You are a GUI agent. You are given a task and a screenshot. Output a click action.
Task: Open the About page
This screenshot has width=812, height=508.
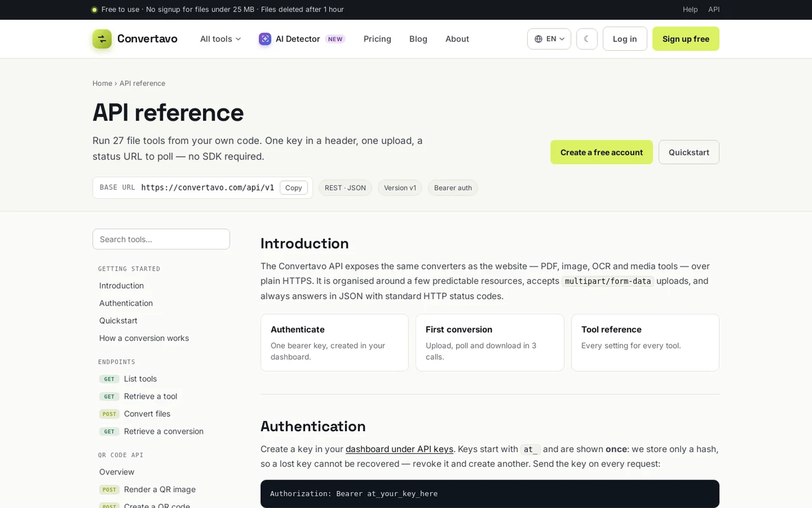pos(457,39)
